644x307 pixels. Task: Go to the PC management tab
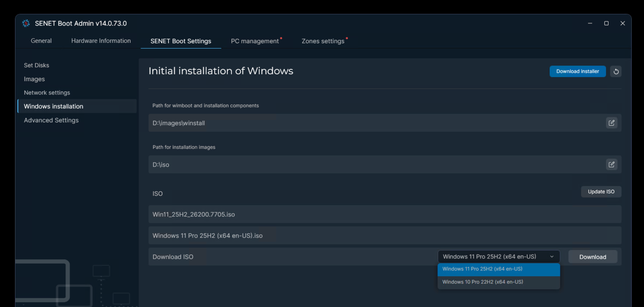[x=255, y=41]
